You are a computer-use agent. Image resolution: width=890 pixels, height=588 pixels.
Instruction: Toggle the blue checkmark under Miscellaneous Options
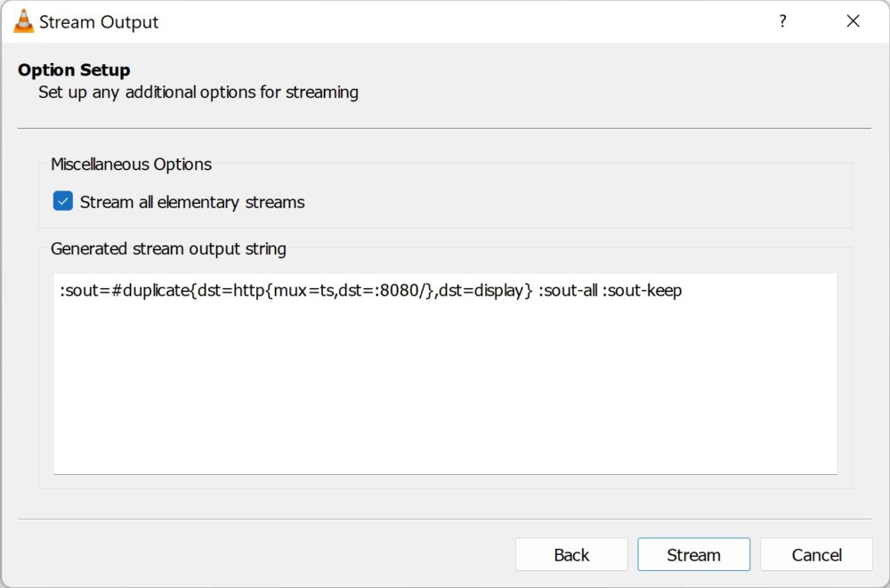[61, 201]
